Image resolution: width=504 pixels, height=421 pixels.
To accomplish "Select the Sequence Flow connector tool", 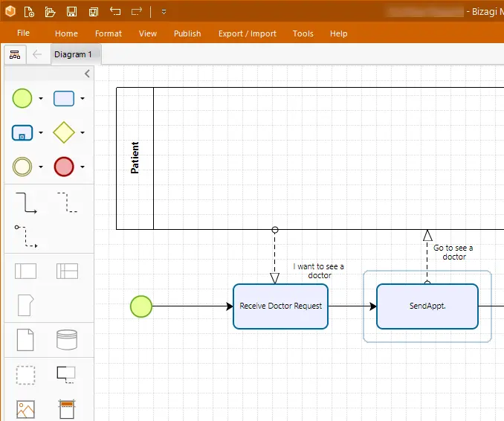I will point(26,202).
